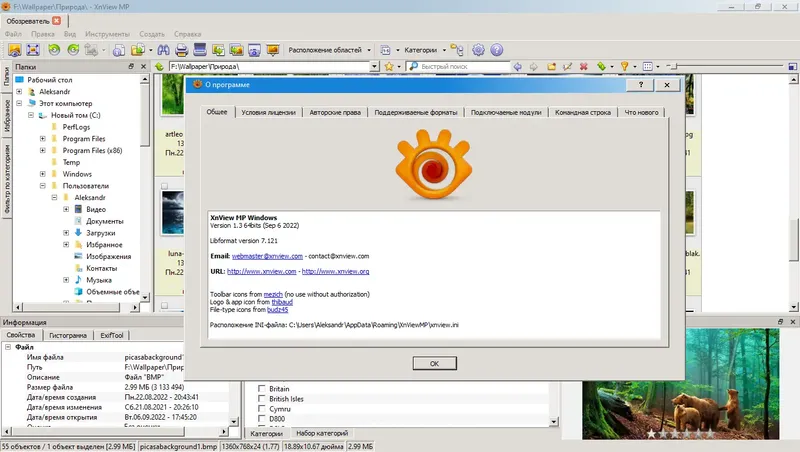Open the http://www.xnview.com link
The height and width of the screenshot is (452, 800).
[261, 271]
